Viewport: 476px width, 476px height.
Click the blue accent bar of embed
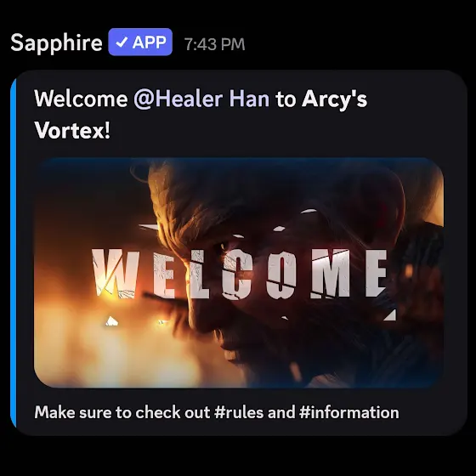pos(13,253)
